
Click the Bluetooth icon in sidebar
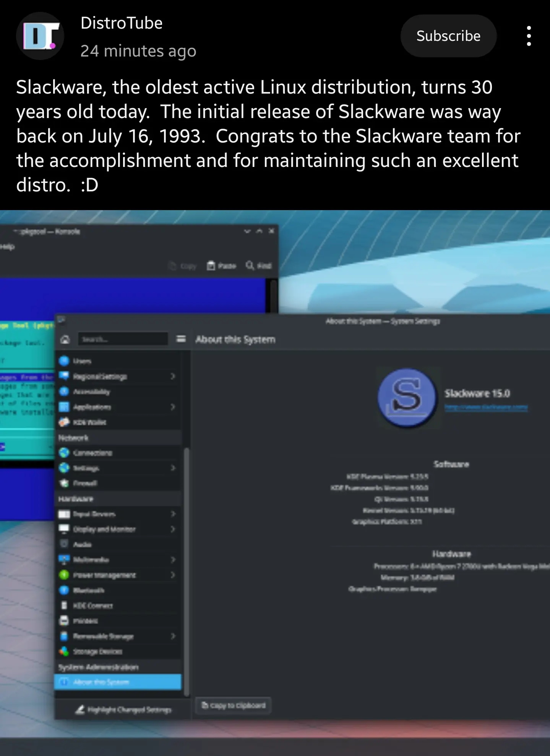click(64, 590)
